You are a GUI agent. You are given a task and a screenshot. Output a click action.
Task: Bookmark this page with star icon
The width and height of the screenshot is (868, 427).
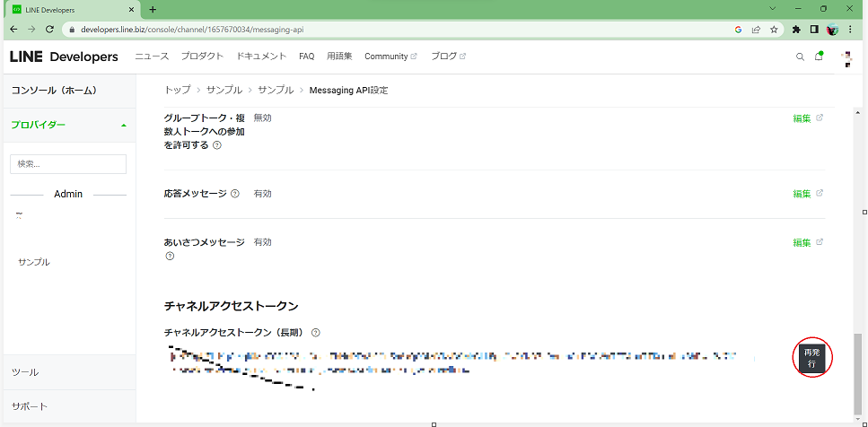pyautogui.click(x=774, y=30)
